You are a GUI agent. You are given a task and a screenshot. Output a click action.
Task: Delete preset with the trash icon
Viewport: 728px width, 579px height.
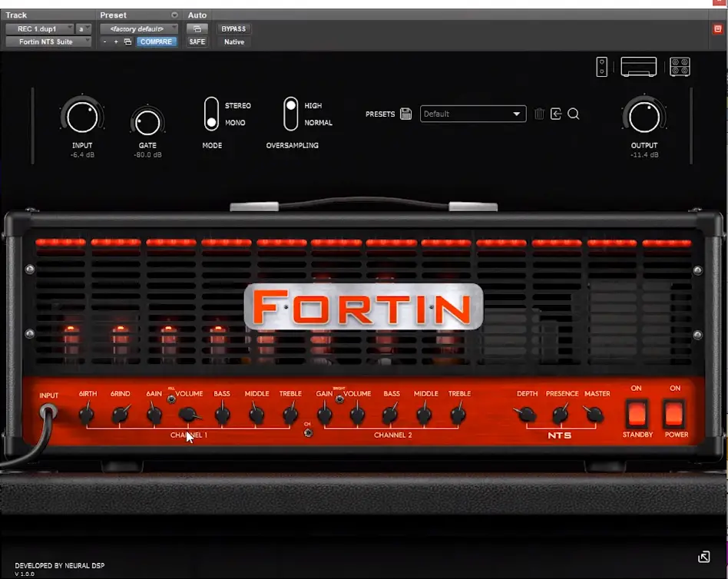point(539,114)
